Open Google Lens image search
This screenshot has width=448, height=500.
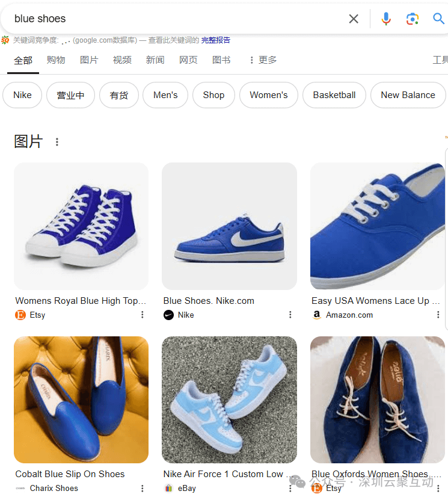point(413,19)
